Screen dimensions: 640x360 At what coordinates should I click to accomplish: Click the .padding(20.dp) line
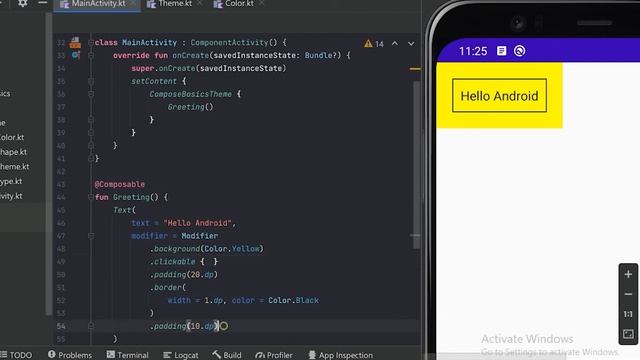(184, 275)
